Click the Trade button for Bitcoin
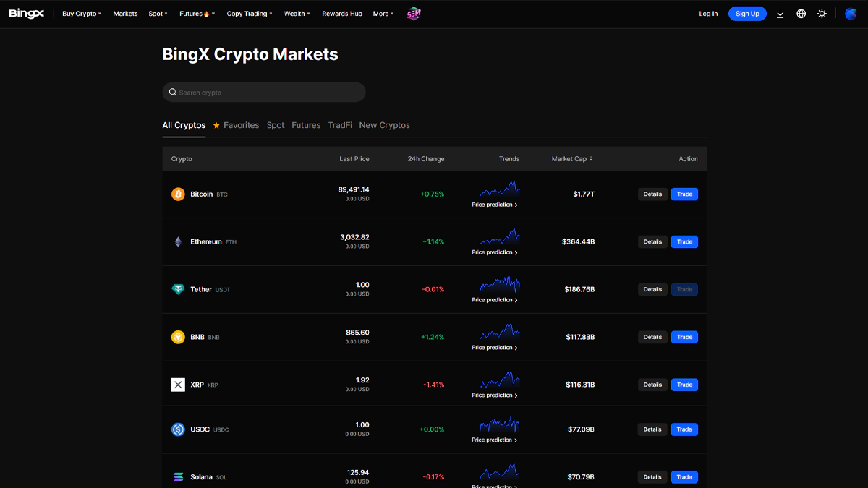The width and height of the screenshot is (868, 488). [x=684, y=194]
